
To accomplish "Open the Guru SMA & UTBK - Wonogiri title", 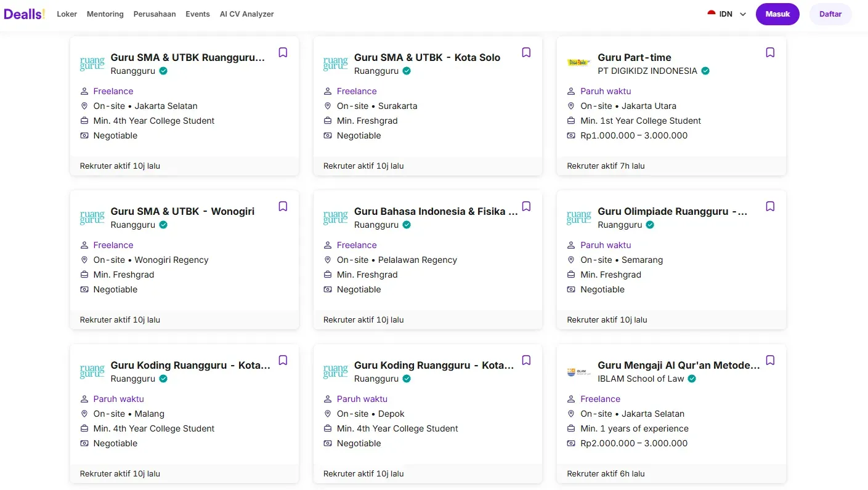I will (x=182, y=211).
